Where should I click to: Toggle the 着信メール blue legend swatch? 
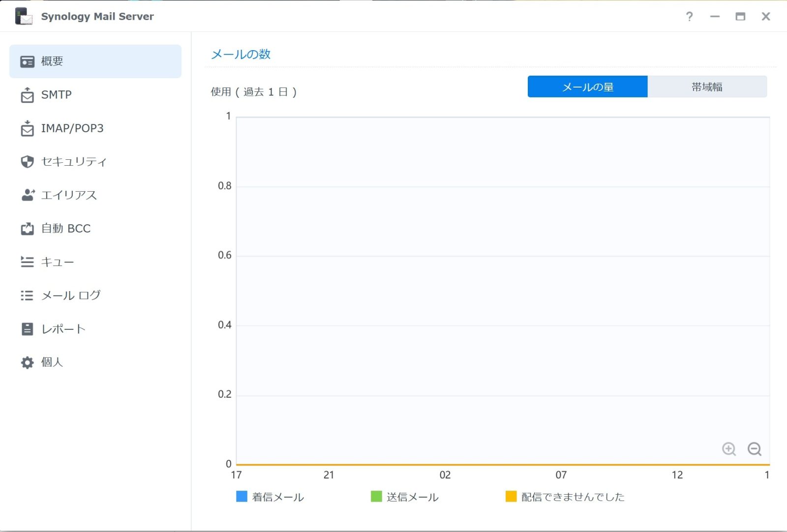coord(242,497)
